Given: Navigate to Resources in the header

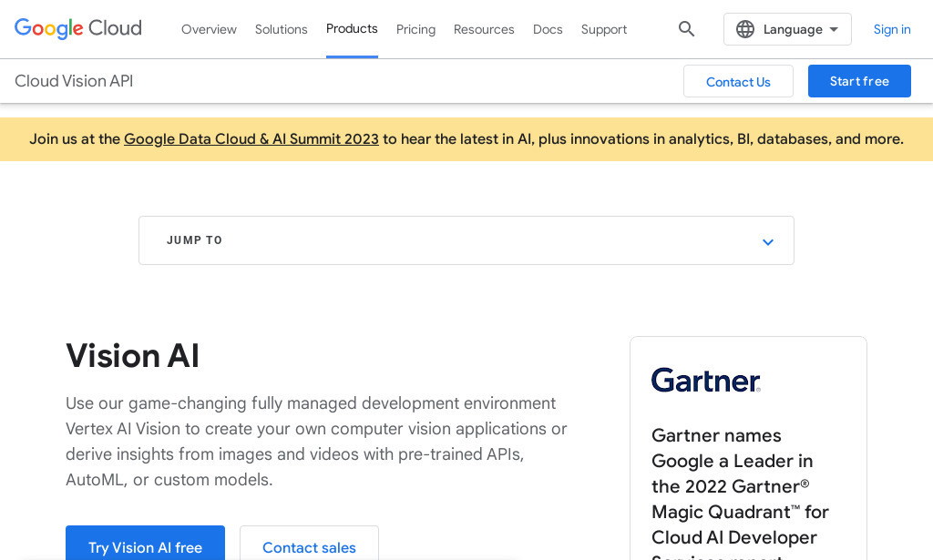Looking at the screenshot, I should [x=484, y=29].
